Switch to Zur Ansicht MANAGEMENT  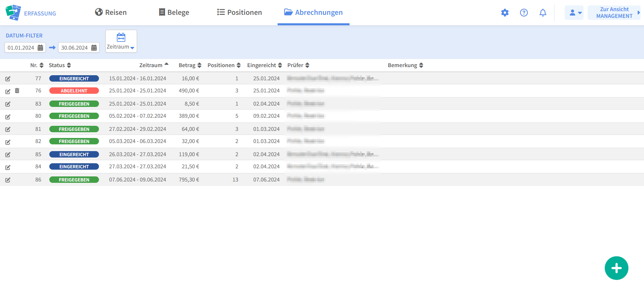coord(614,13)
